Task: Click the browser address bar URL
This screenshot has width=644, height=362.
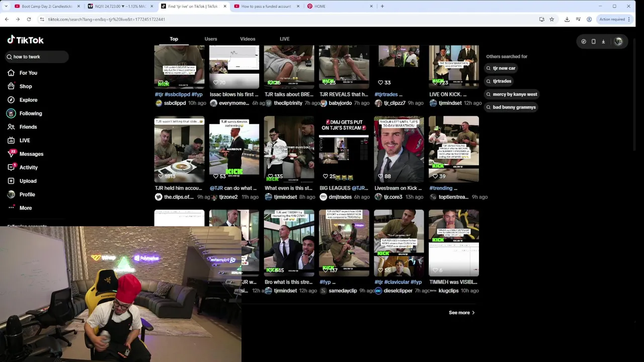Action: pos(107,19)
